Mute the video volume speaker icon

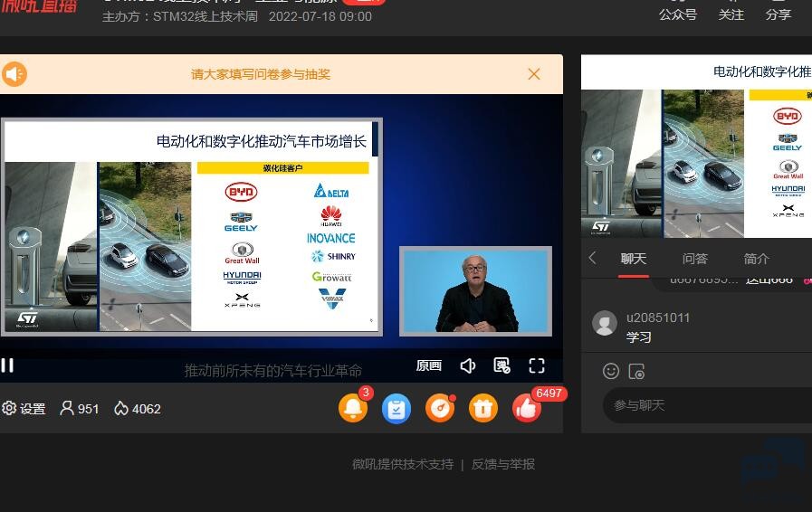(x=468, y=366)
